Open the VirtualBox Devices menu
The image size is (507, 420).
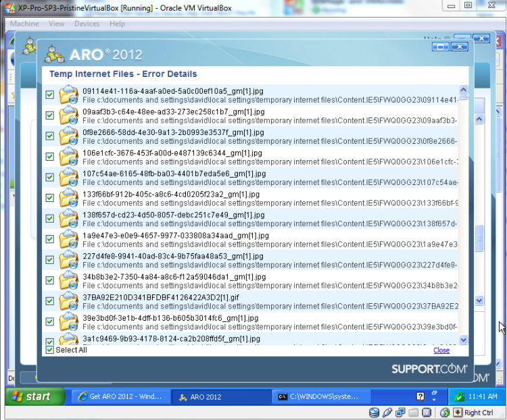pos(87,24)
